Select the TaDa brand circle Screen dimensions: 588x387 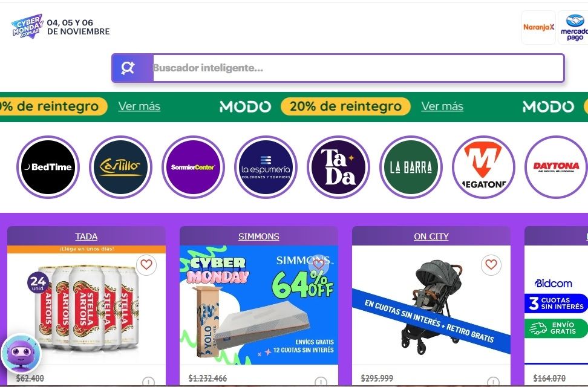(x=338, y=167)
